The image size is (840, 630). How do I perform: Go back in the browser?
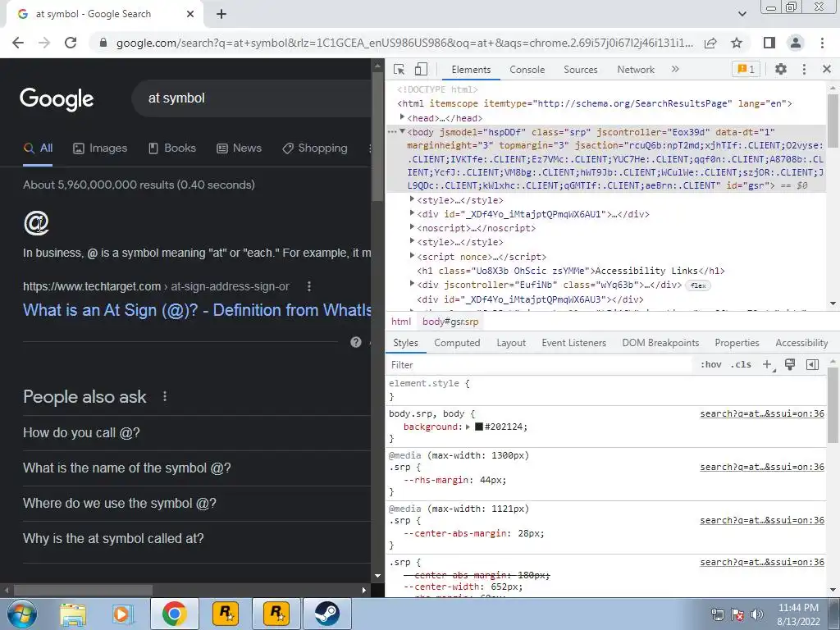pos(18,43)
